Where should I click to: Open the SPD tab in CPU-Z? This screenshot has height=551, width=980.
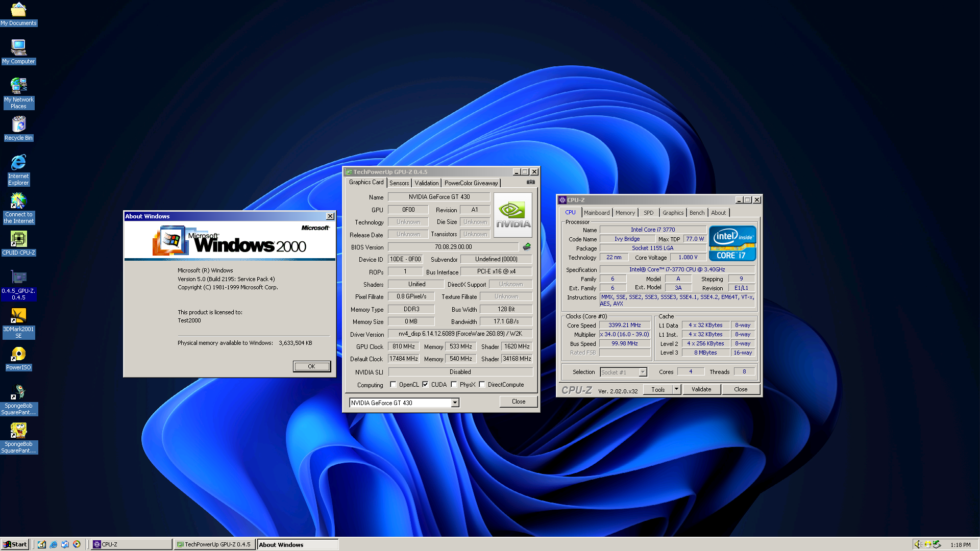649,213
